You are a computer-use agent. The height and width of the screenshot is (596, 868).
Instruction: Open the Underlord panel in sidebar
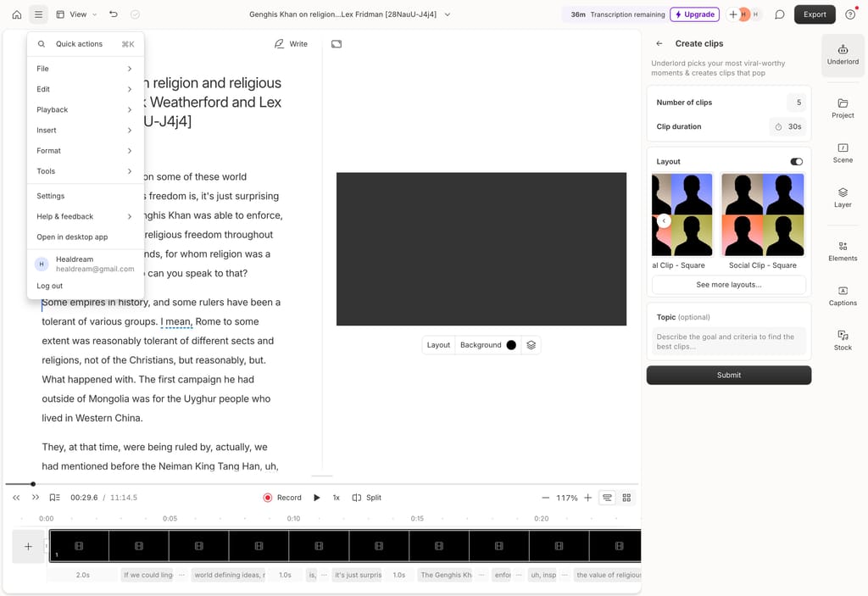(843, 54)
